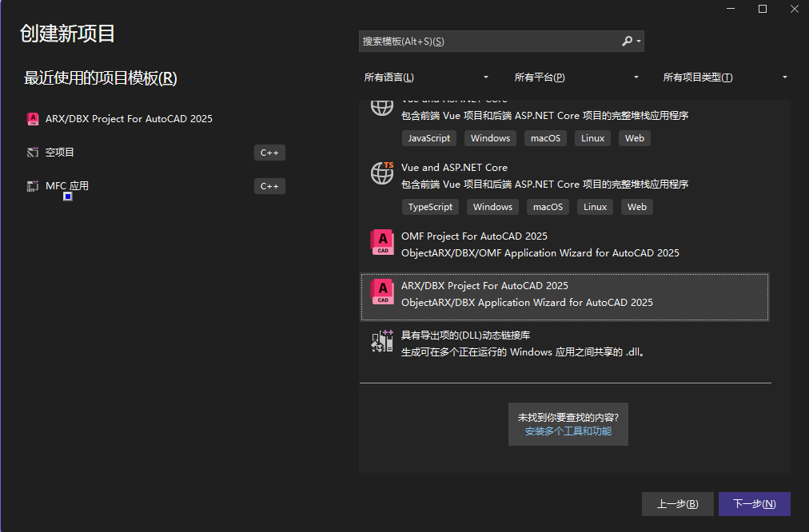This screenshot has height=532, width=809.
Task: Click the ARX/DBX Project AutoCAD template icon
Action: click(383, 292)
